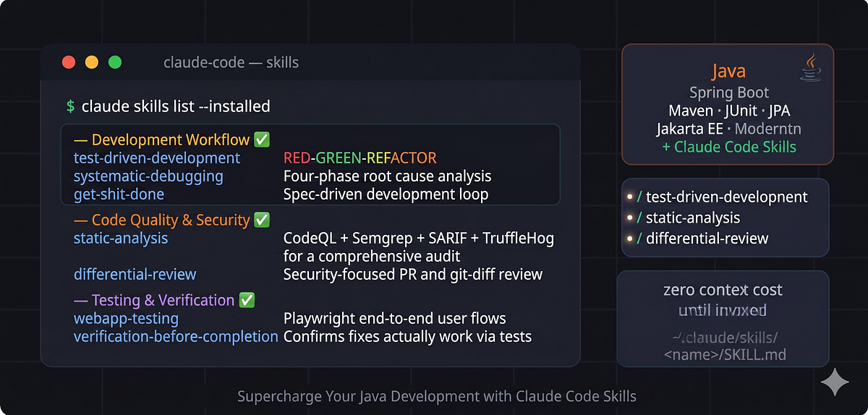This screenshot has width=868, height=415.
Task: Click the Development Workflow green checkmark
Action: tap(262, 140)
